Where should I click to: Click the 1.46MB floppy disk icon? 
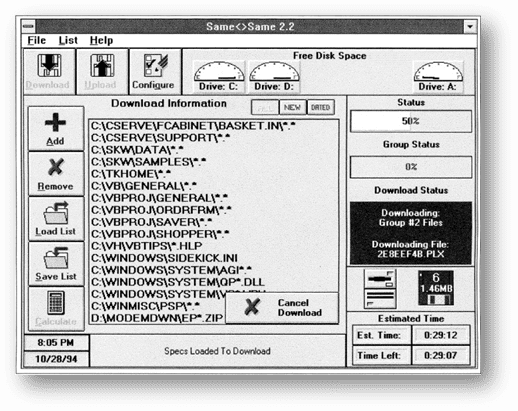click(436, 288)
